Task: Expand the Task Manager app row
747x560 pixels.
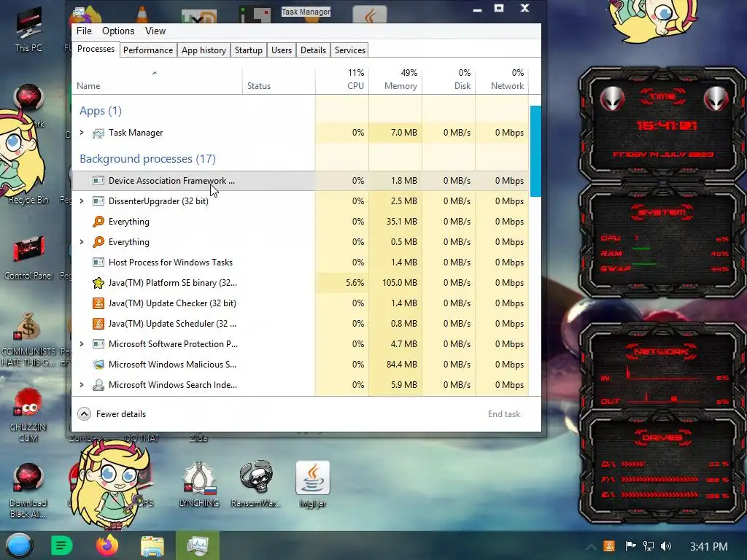Action: (x=82, y=133)
